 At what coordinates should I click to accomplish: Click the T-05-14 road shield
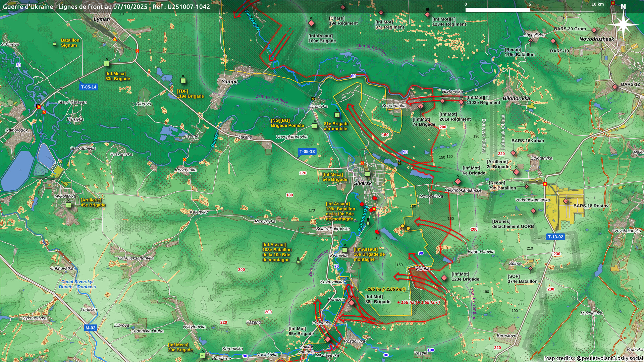point(89,87)
